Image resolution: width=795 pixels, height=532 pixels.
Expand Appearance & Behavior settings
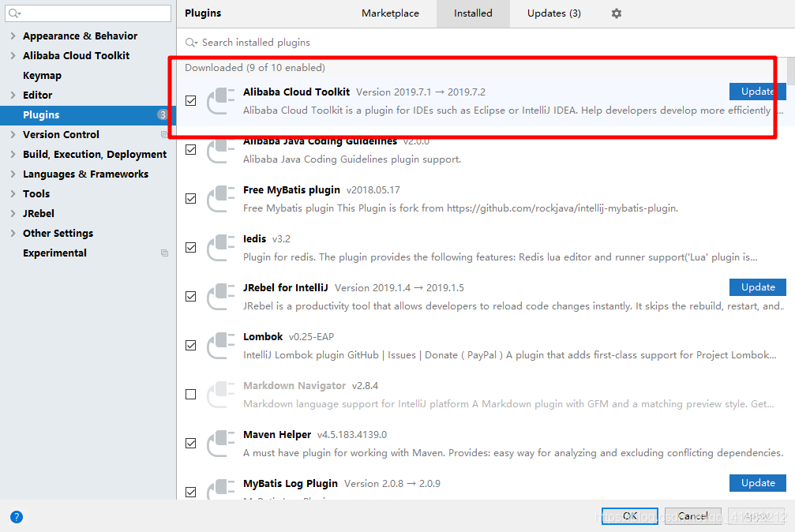coord(13,36)
